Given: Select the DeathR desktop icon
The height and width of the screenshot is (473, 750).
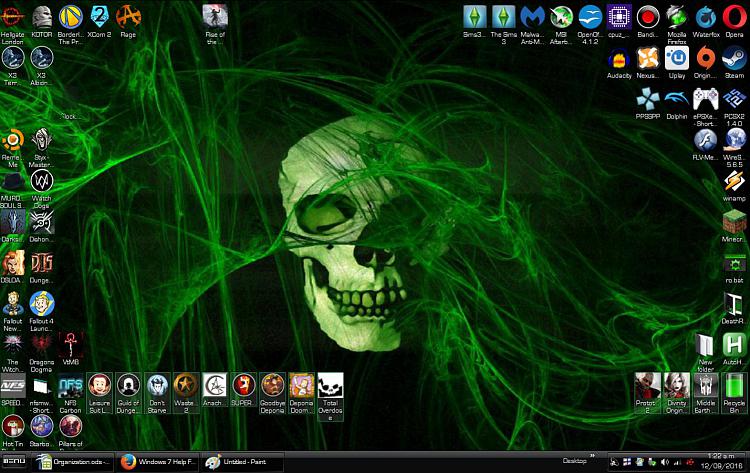Looking at the screenshot, I should point(734,308).
